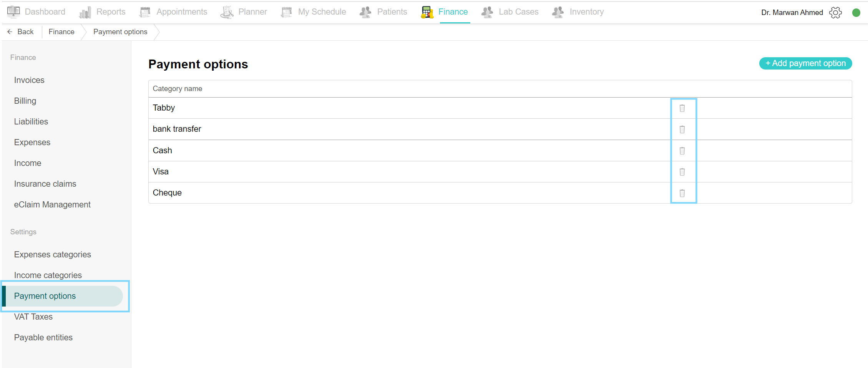Image resolution: width=868 pixels, height=368 pixels.
Task: Delete the bank transfer payment option
Action: tap(682, 129)
